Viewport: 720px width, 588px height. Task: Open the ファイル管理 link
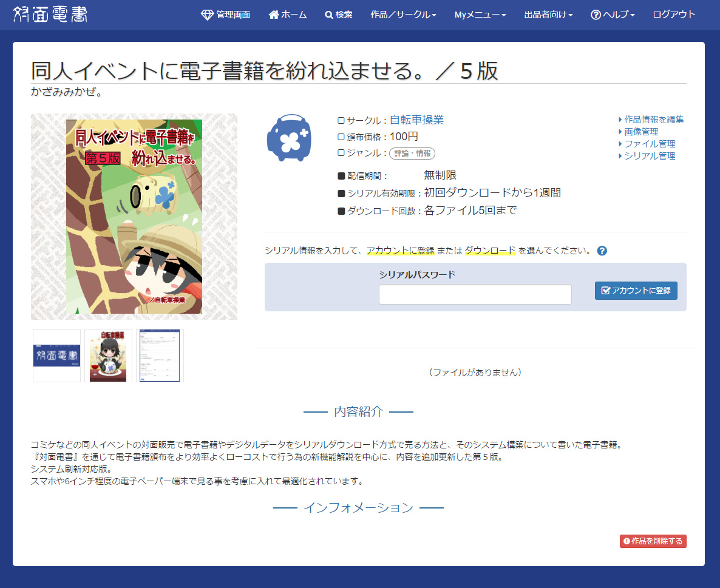click(650, 144)
